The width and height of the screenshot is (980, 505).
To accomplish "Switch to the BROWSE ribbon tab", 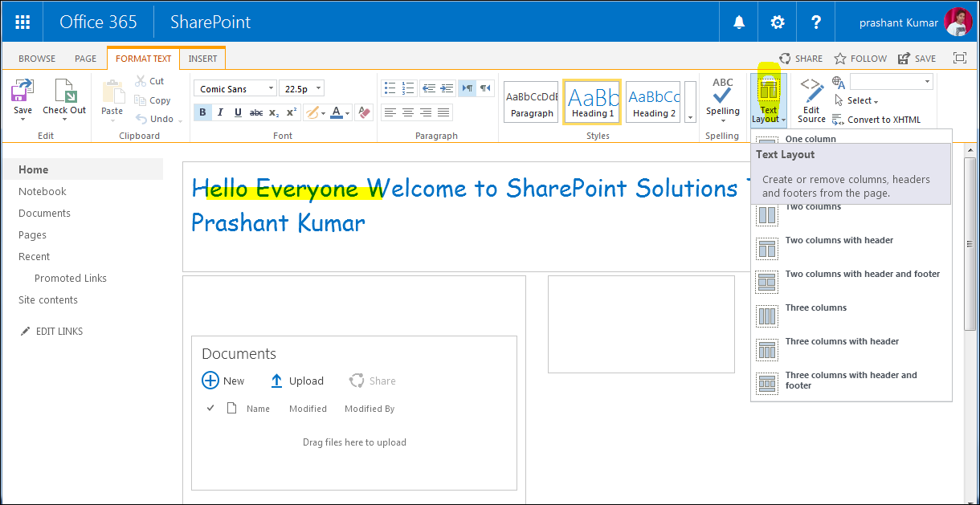I will (x=37, y=59).
